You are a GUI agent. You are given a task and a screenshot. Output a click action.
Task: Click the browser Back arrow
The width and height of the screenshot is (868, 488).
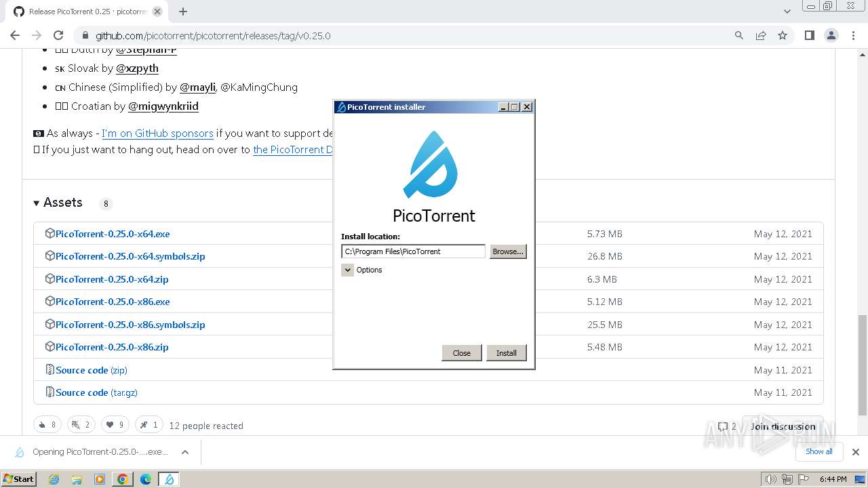point(15,35)
